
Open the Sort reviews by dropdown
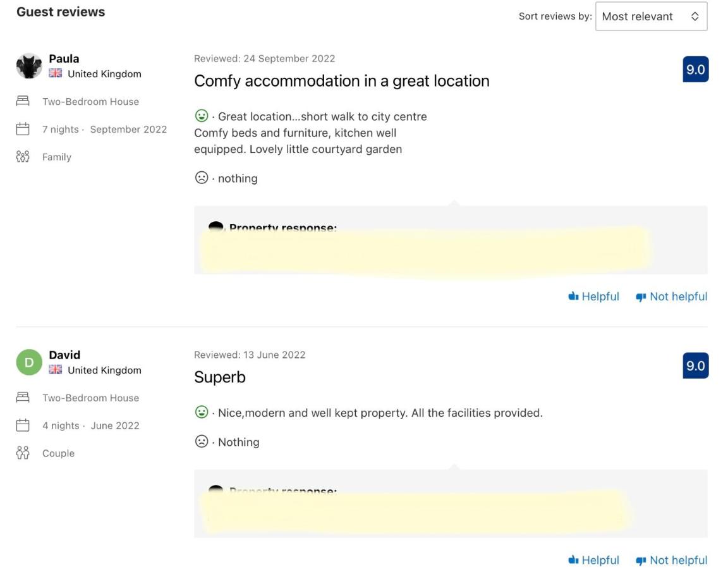(x=651, y=16)
